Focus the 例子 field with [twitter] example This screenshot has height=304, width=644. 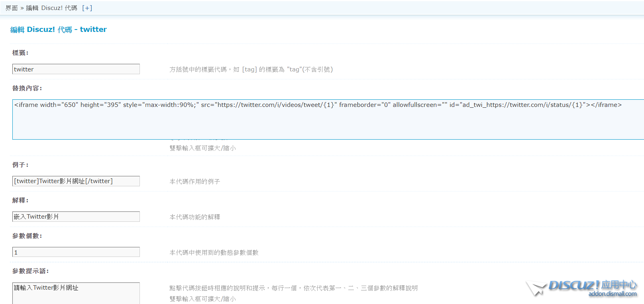click(x=76, y=181)
